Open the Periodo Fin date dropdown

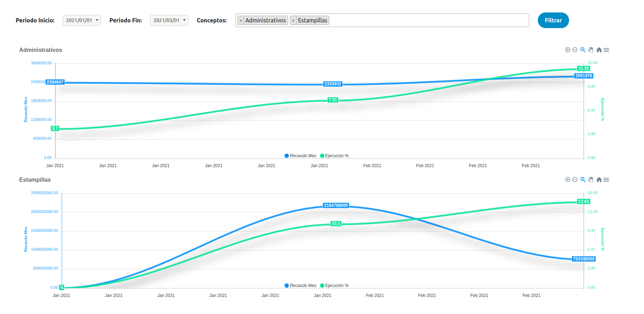pyautogui.click(x=169, y=20)
